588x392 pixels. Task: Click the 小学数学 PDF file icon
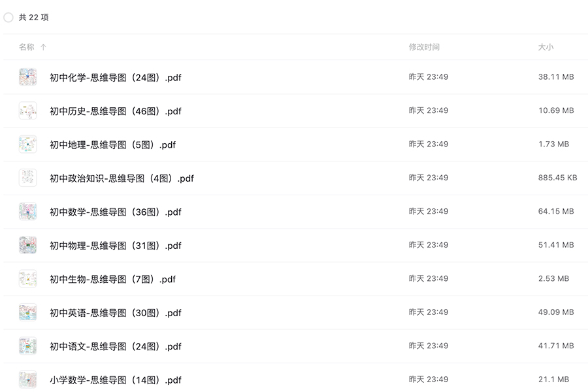[x=27, y=380]
